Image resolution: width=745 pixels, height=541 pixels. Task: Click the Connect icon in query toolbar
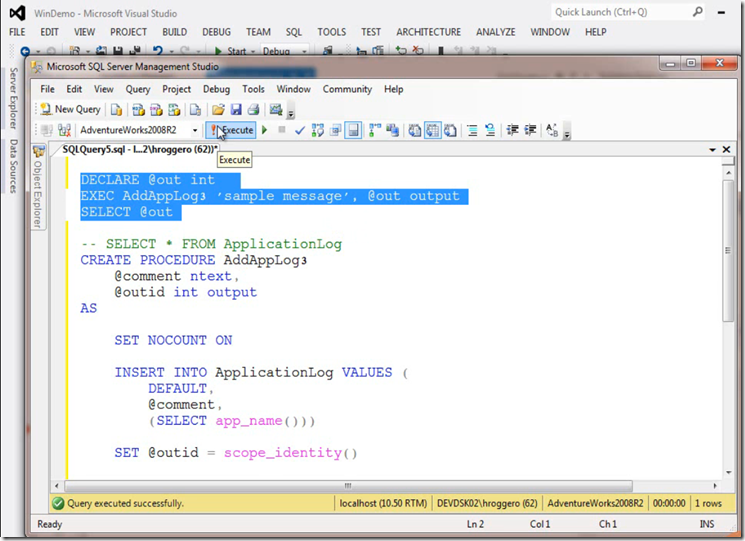47,130
